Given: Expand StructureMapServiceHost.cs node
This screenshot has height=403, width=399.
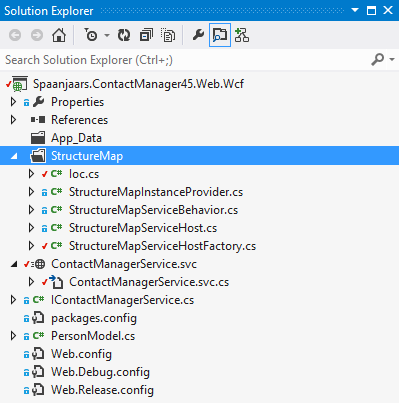Looking at the screenshot, I should (x=31, y=228).
